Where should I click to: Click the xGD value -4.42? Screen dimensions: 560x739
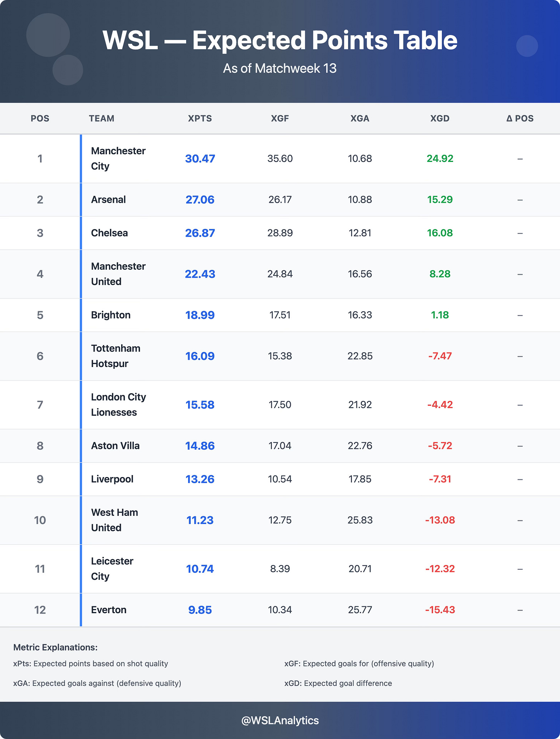pyautogui.click(x=440, y=405)
